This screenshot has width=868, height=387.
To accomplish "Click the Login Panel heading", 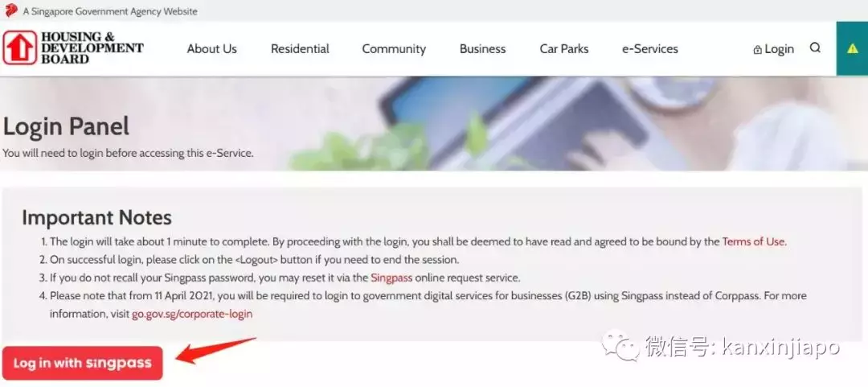I will tap(66, 126).
